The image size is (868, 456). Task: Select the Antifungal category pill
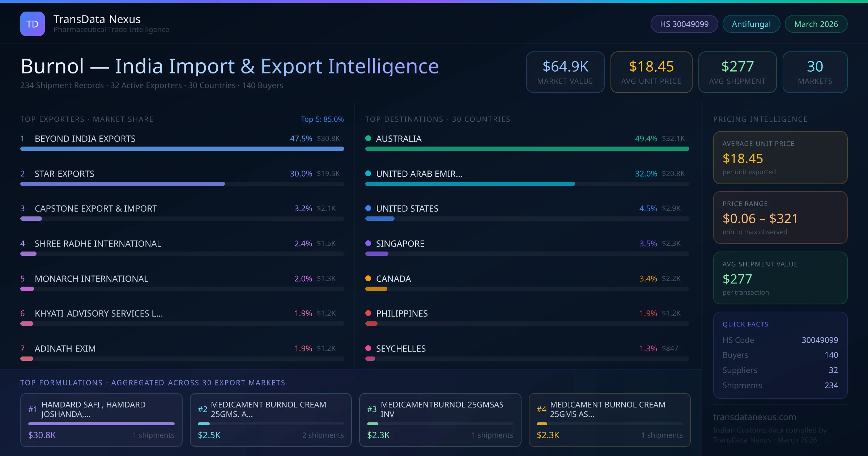[x=751, y=24]
